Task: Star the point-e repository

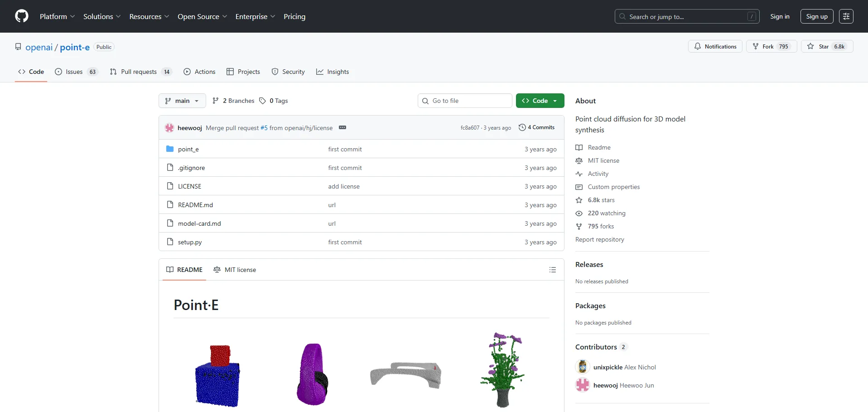Action: point(827,46)
